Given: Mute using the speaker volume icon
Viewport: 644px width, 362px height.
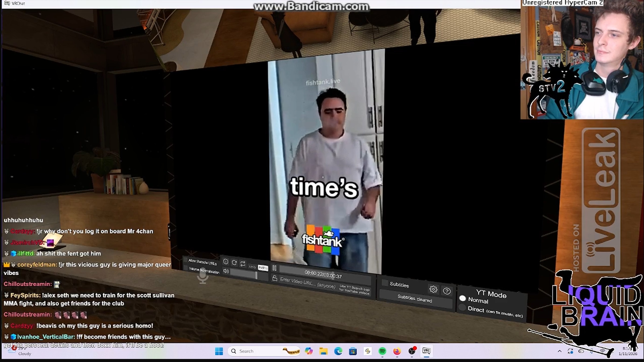Looking at the screenshot, I should tap(226, 271).
